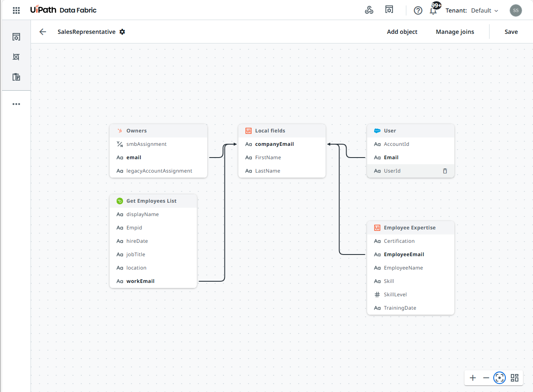Open the first sidebar entities icon

[16, 37]
